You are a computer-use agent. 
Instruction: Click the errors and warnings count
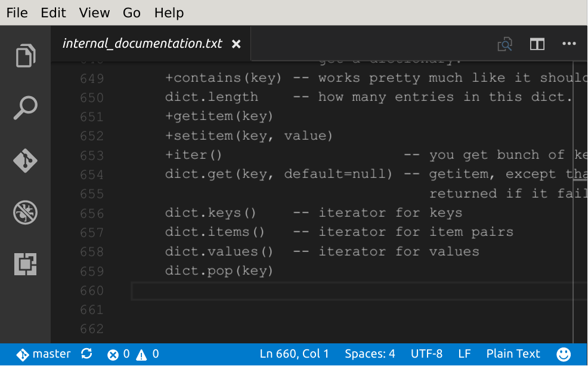click(133, 354)
